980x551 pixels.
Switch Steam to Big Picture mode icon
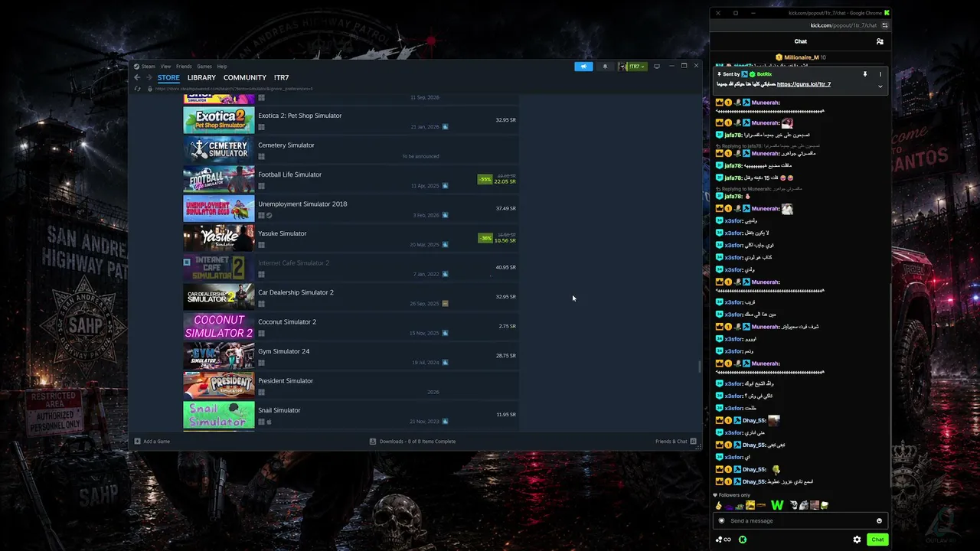pos(657,67)
